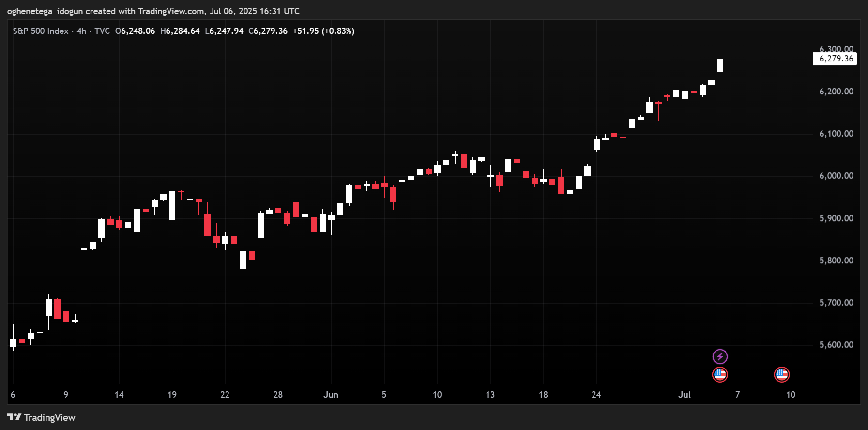Click the 5,600.00 price axis label
The height and width of the screenshot is (430, 868).
pos(836,345)
